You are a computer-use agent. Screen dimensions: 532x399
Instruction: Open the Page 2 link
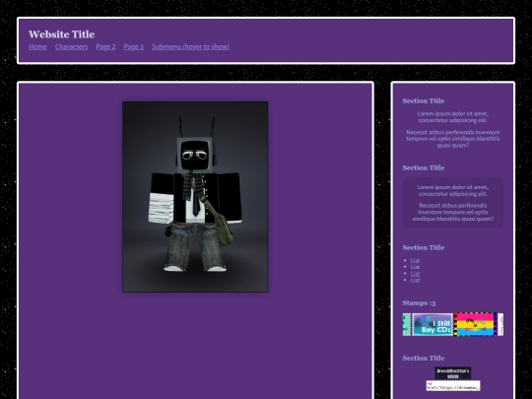105,47
